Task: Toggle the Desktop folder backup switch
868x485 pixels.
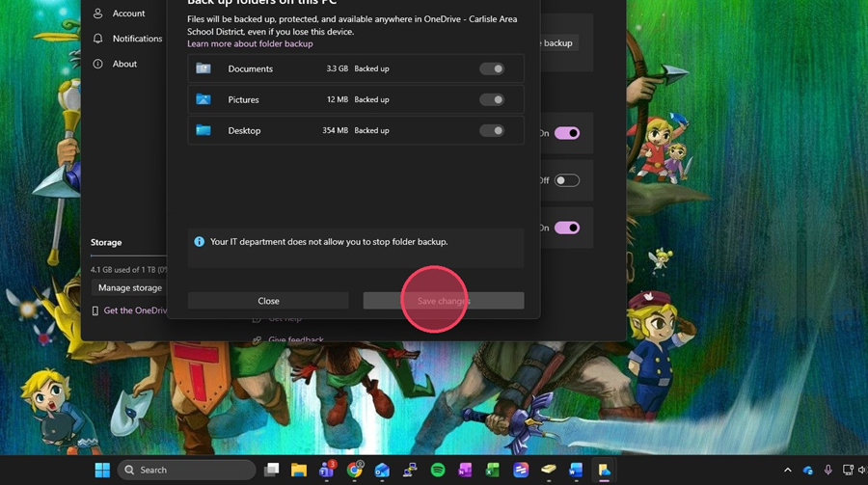Action: coord(492,131)
